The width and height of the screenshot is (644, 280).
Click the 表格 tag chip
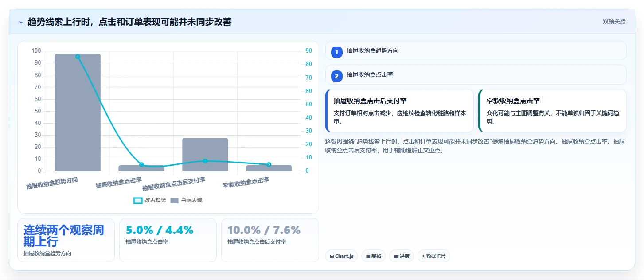point(373,256)
